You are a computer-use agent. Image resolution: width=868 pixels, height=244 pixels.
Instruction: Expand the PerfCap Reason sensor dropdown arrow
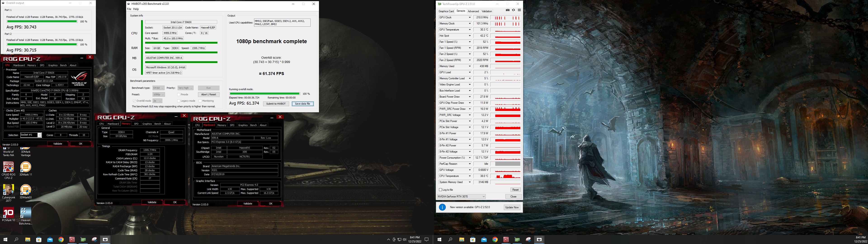coord(469,164)
